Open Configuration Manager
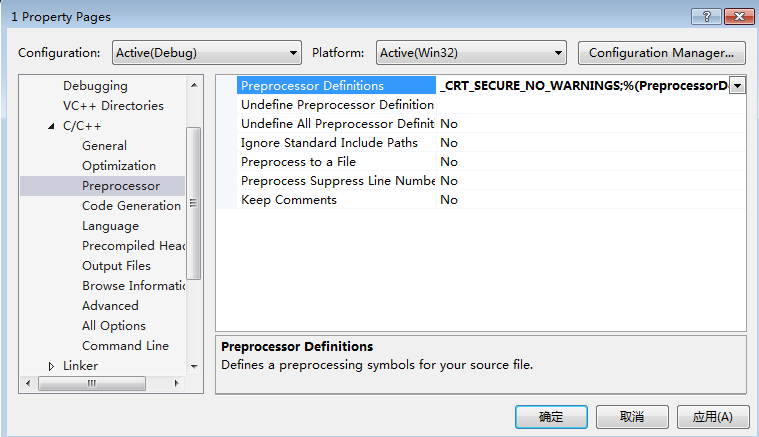The image size is (759, 437). (x=662, y=53)
